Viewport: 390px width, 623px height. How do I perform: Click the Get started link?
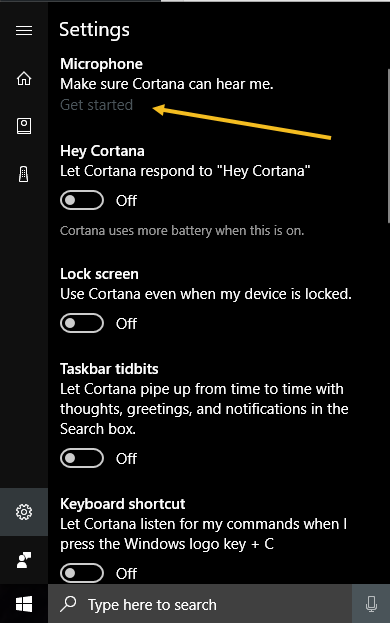pos(97,105)
